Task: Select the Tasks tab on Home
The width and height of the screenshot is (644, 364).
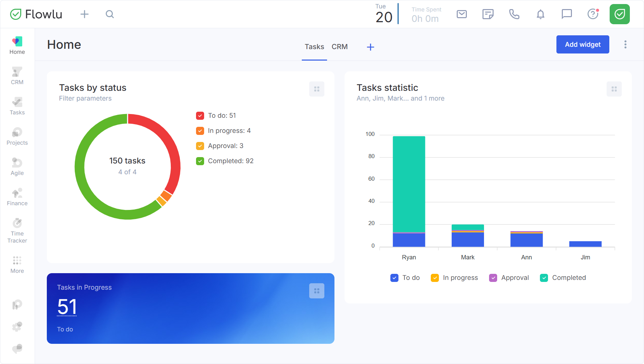Action: click(314, 47)
